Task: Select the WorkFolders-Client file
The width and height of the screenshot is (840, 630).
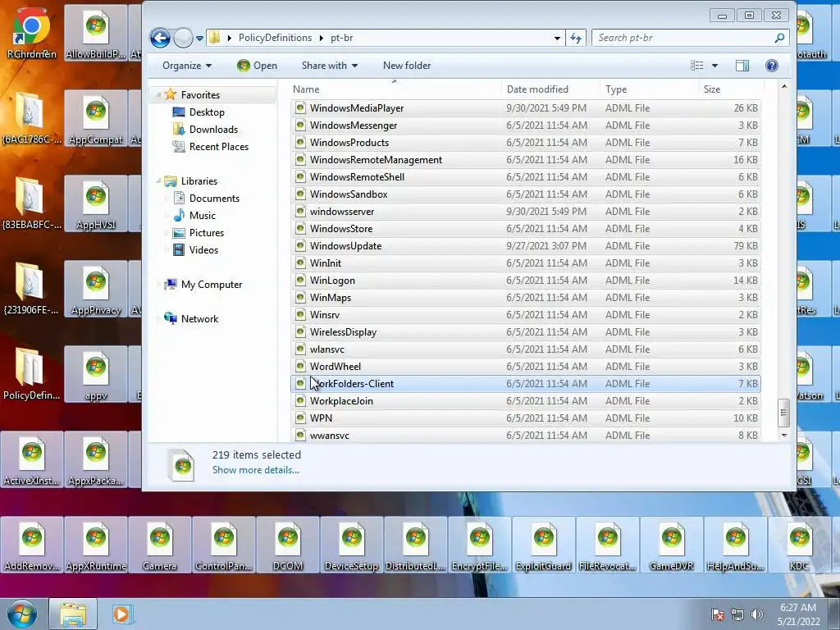Action: point(525,384)
